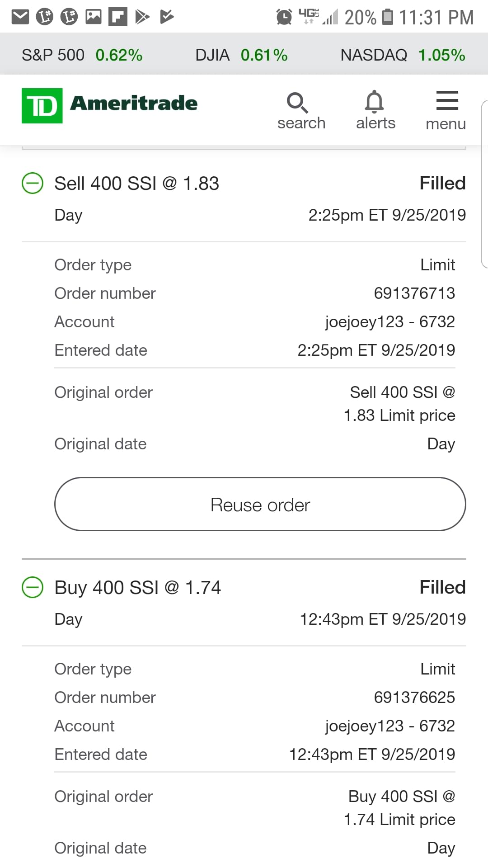488x868 pixels.
Task: Open the hamburger menu icon
Action: pyautogui.click(x=446, y=101)
